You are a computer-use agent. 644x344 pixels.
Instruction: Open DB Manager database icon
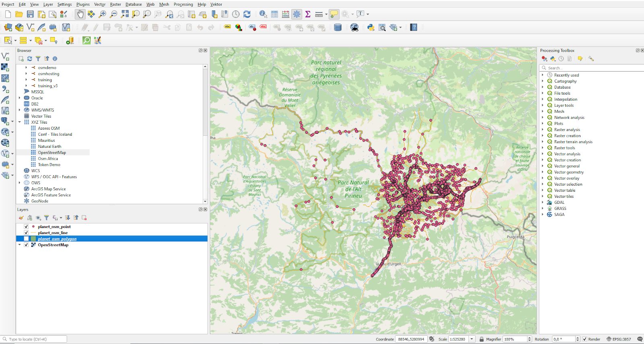pos(338,27)
